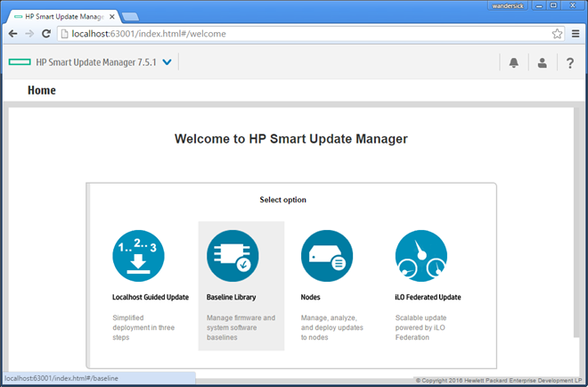This screenshot has height=387, width=588.
Task: Reload the page with the refresh button
Action: point(46,34)
